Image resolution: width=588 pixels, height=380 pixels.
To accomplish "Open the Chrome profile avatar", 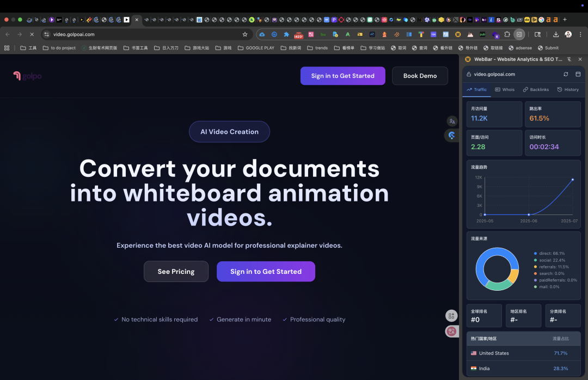I will (568, 34).
